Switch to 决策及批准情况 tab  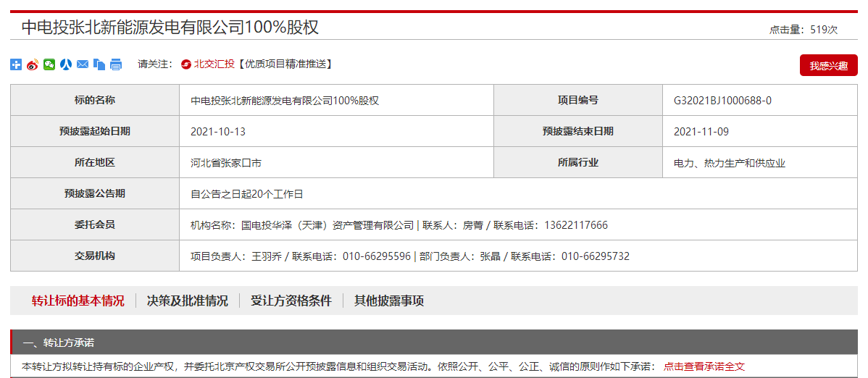pos(187,301)
